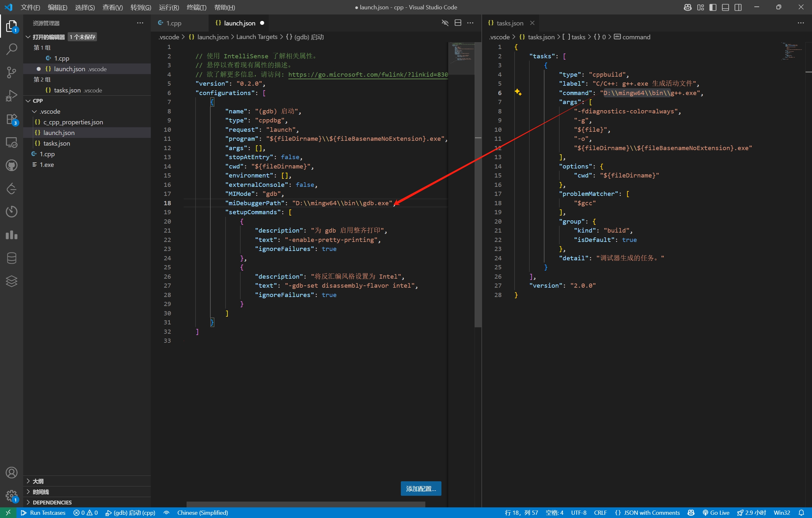The image size is (812, 518).
Task: Toggle the primary side bar layout
Action: (x=712, y=7)
